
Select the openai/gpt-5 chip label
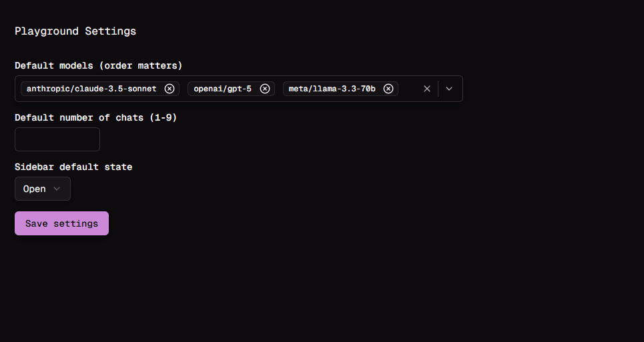(222, 89)
